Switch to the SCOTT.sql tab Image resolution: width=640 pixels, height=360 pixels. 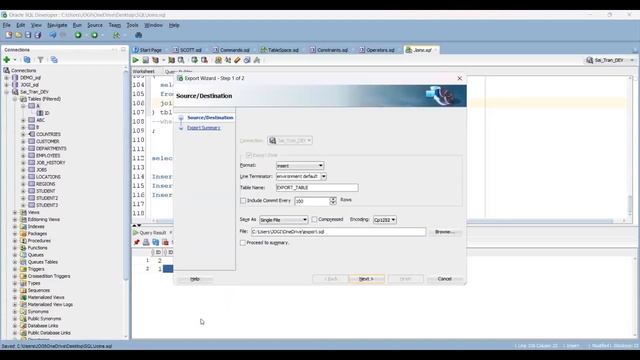point(188,50)
